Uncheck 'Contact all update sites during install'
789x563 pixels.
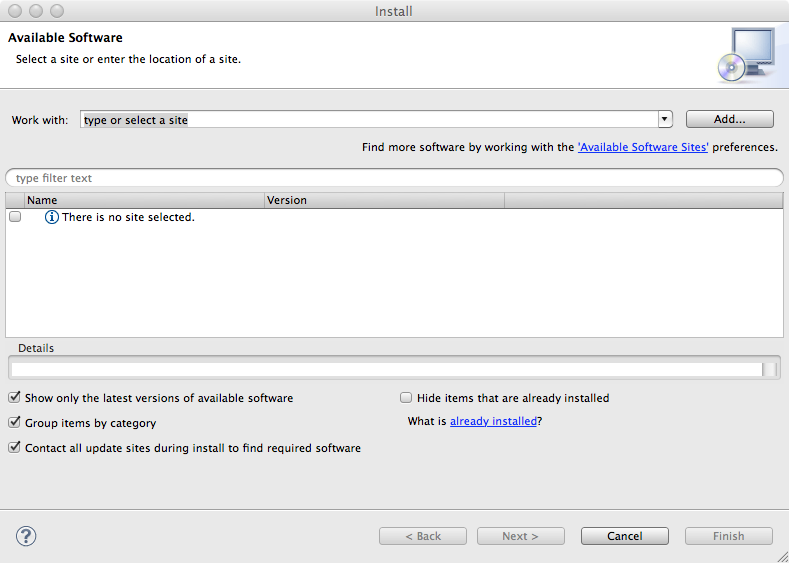click(x=14, y=448)
